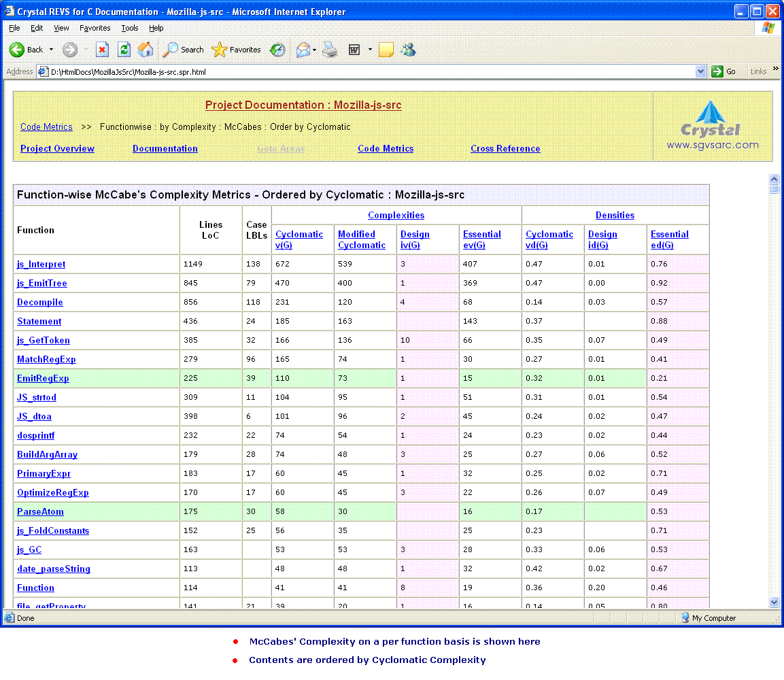Sort by Design id(G) density header
This screenshot has height=680, width=784.
pos(602,239)
